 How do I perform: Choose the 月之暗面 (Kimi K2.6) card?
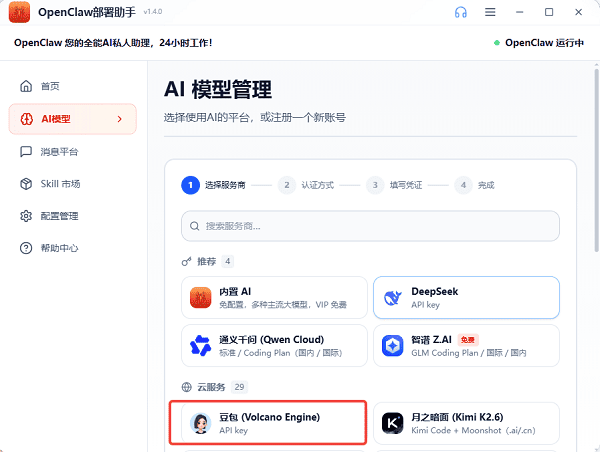tap(466, 423)
